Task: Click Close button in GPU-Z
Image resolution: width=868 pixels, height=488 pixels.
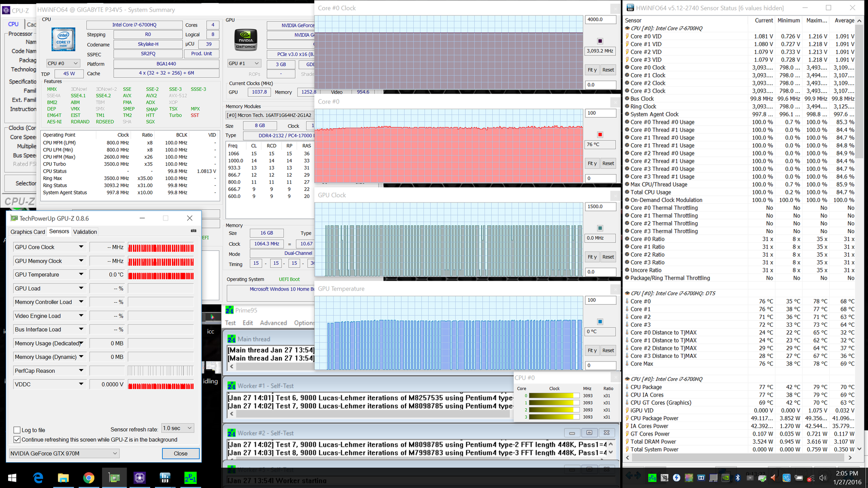Action: pos(181,453)
